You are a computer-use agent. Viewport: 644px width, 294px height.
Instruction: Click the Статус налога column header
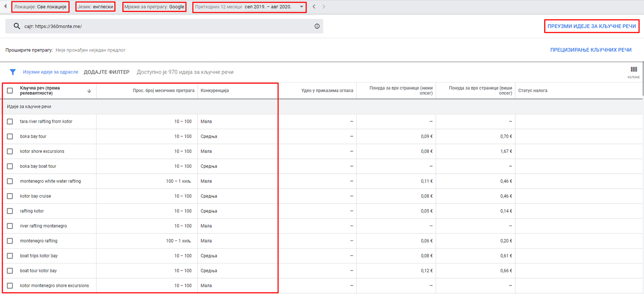pyautogui.click(x=533, y=90)
